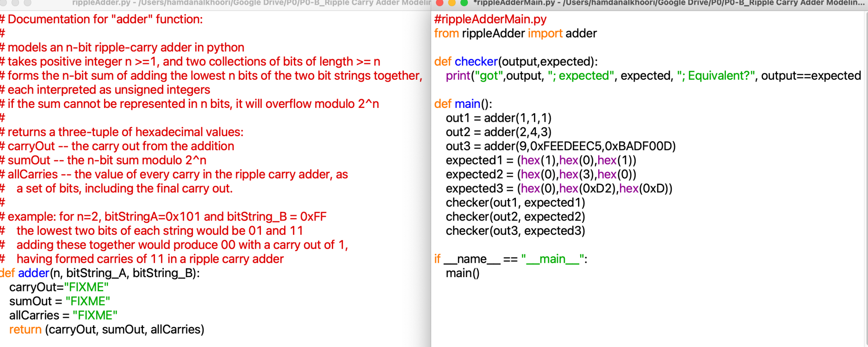Click the checker(out1, expected1) call
The width and height of the screenshot is (868, 347).
(x=515, y=202)
